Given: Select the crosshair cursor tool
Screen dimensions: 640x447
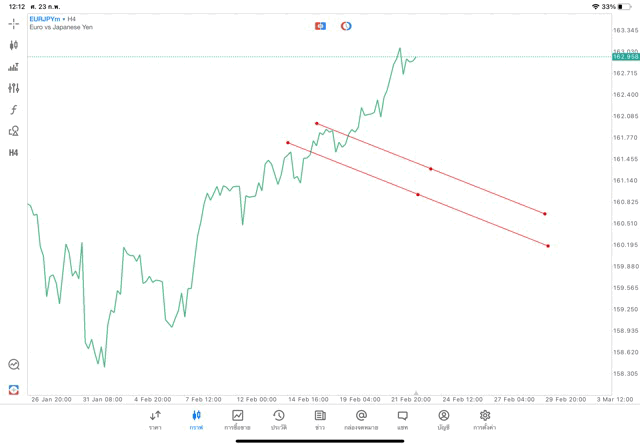Looking at the screenshot, I should 14,23.
